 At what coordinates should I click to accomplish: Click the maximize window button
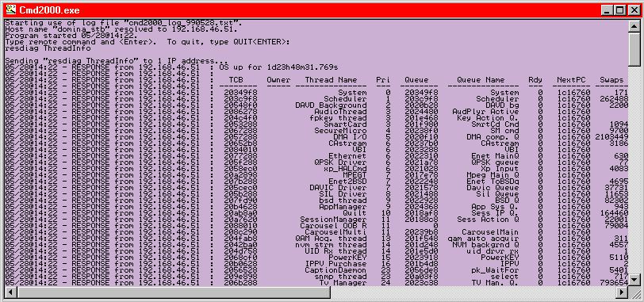pos(620,10)
